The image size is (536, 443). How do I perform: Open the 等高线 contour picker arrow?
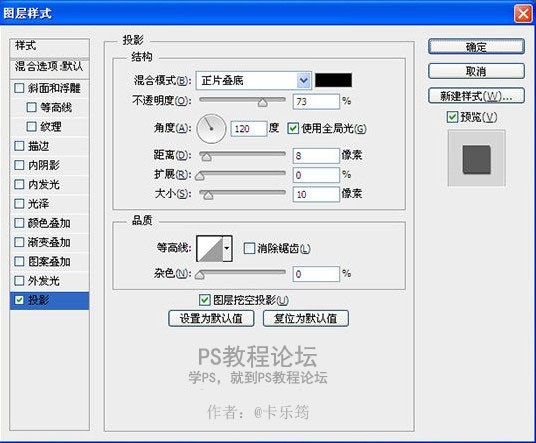click(227, 249)
